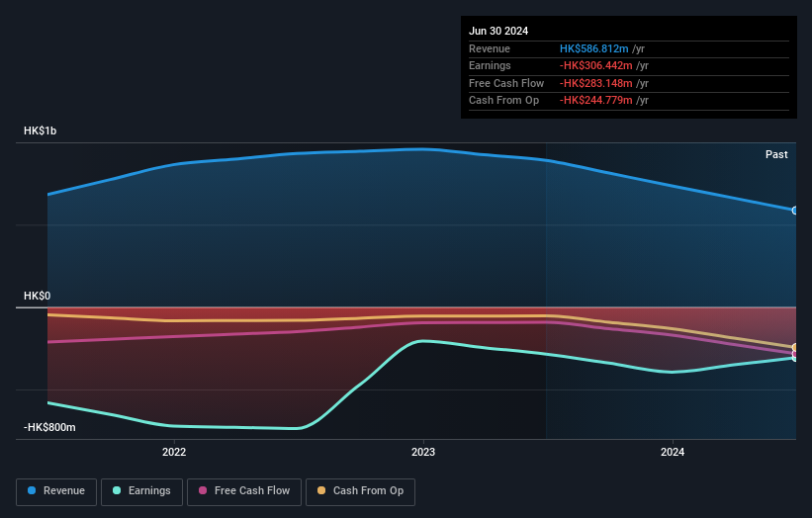This screenshot has width=812, height=518.
Task: Click the -HK$800m y-axis label
Action: [49, 427]
